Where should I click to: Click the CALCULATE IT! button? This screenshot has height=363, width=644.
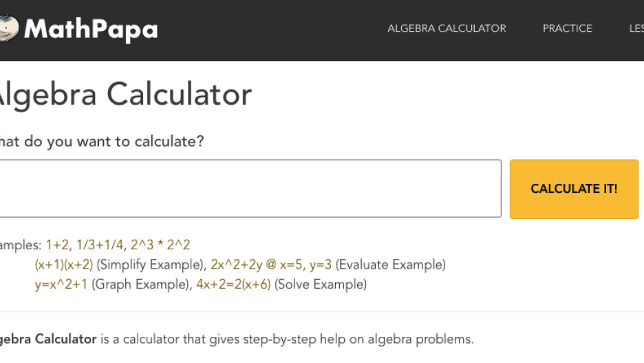(x=574, y=189)
